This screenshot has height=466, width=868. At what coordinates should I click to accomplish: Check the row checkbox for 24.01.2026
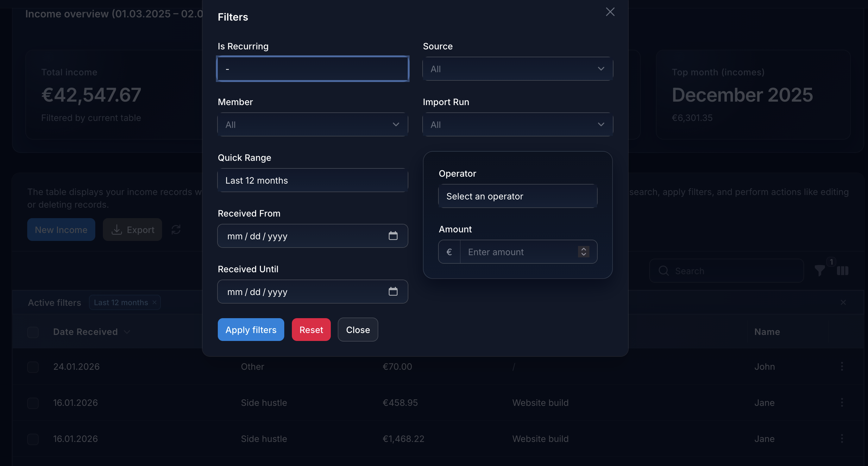point(33,367)
